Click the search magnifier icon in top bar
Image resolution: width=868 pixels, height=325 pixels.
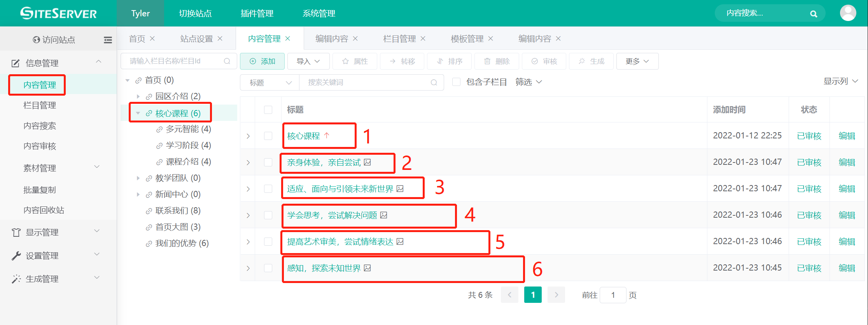(813, 14)
